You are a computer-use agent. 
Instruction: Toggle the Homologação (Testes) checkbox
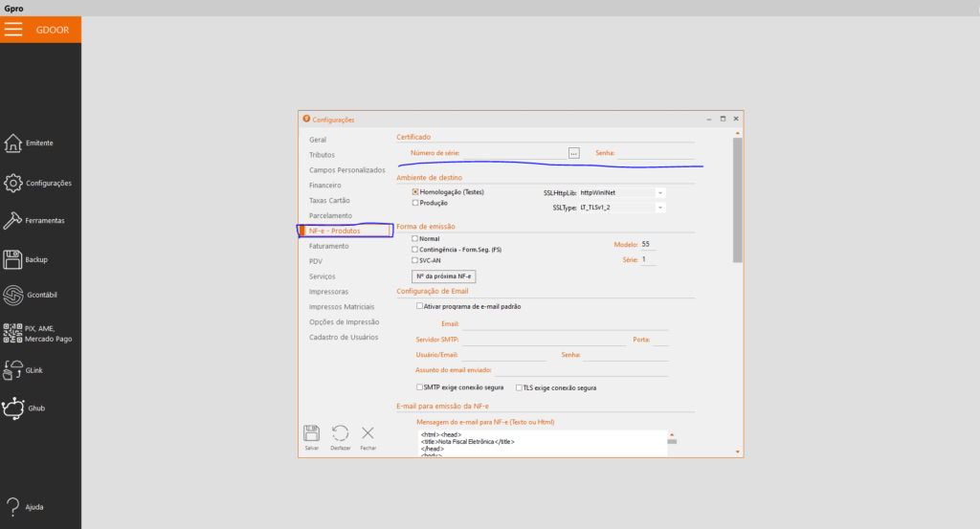(414, 192)
